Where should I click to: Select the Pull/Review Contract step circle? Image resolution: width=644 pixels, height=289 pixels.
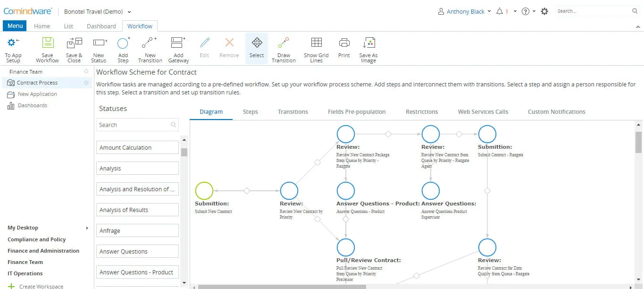point(346,247)
